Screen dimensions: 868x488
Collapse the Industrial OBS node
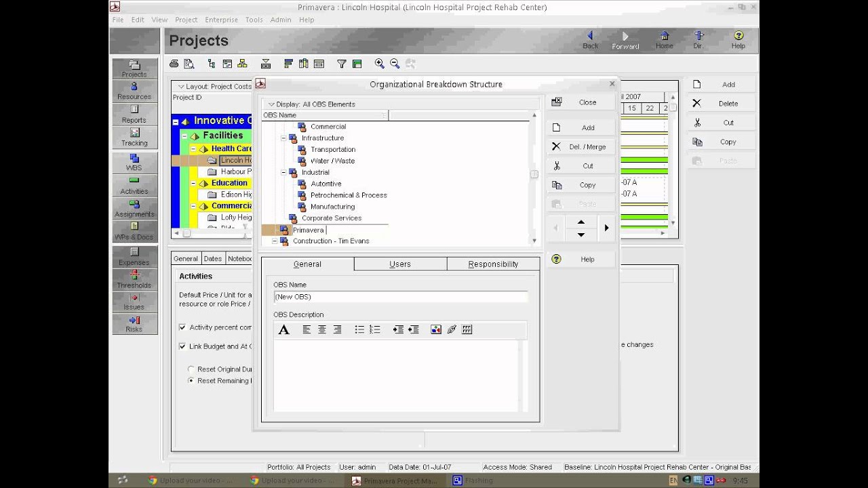(284, 172)
